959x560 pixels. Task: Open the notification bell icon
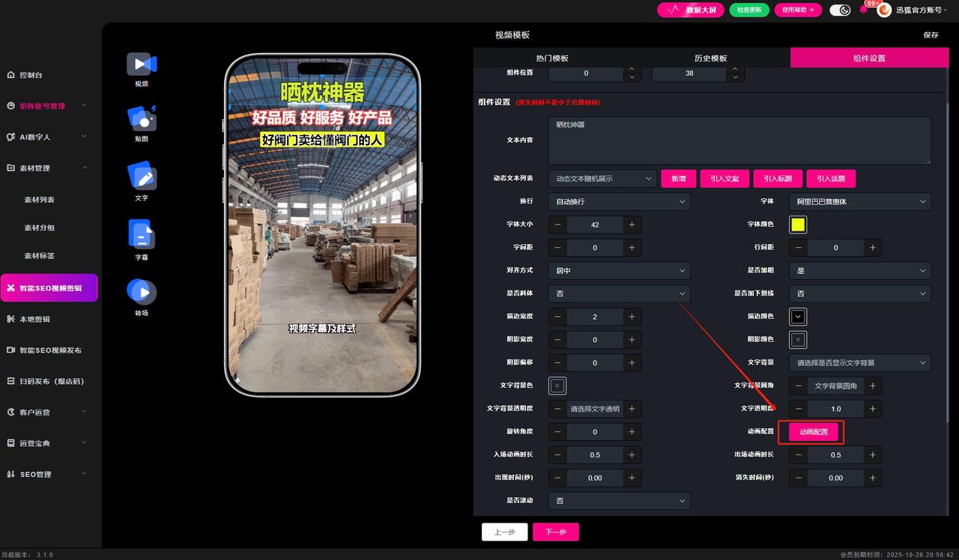click(863, 10)
